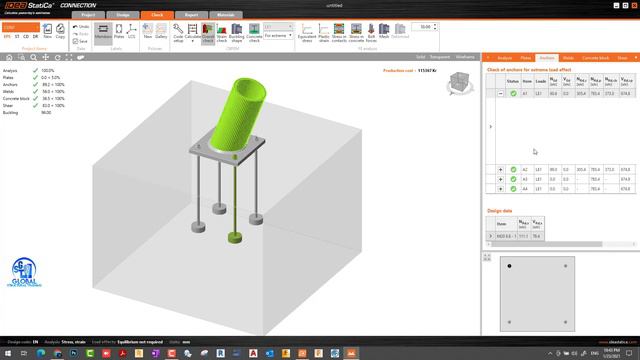Switch to the Report tab
Screen dimensions: 640x360
point(191,15)
